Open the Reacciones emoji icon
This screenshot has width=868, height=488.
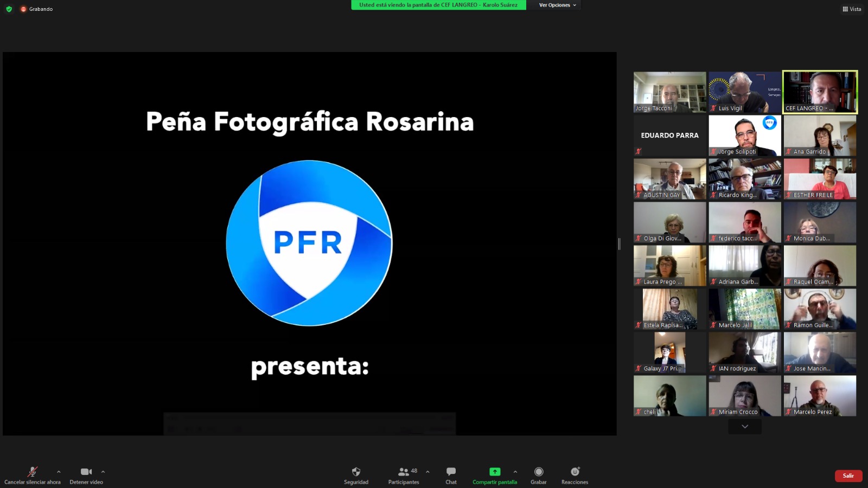click(575, 472)
